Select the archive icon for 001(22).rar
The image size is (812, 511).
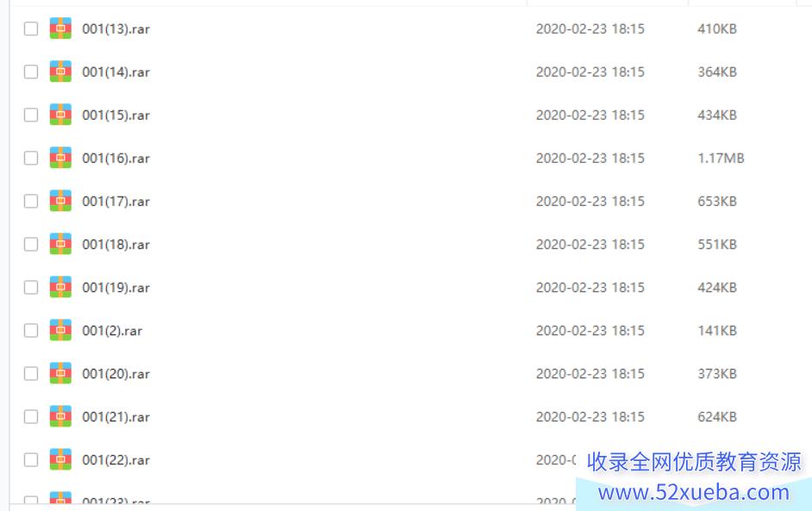[x=60, y=460]
